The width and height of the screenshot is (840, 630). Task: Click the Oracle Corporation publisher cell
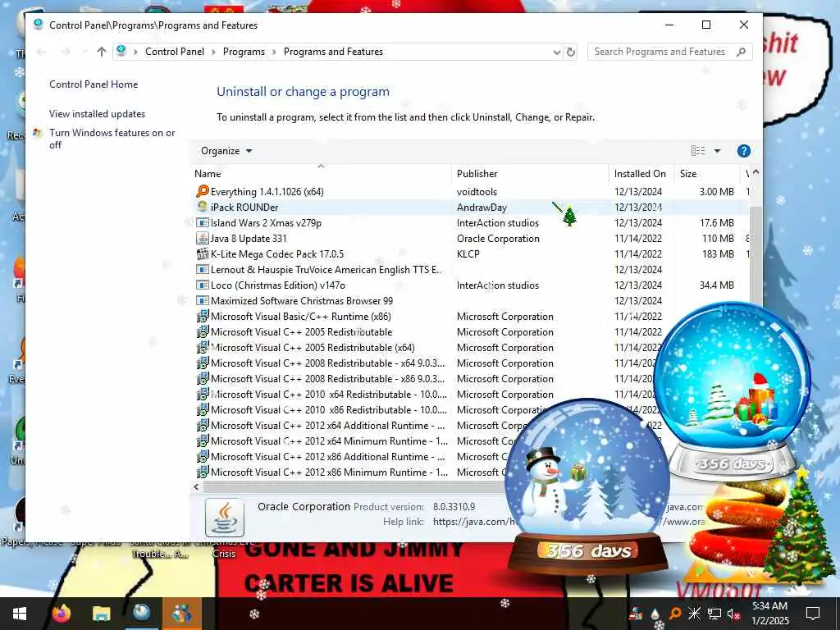tap(498, 238)
